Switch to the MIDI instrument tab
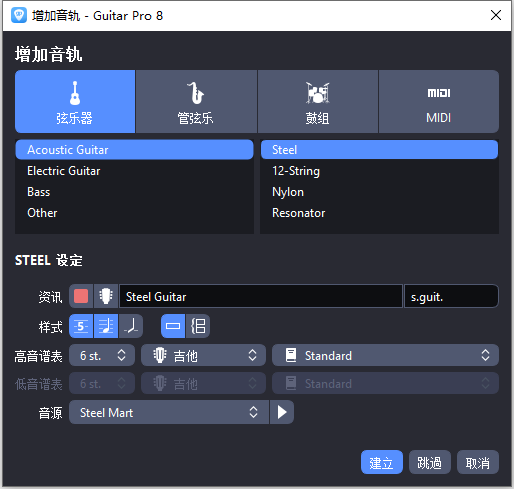This screenshot has height=489, width=514. coord(439,101)
